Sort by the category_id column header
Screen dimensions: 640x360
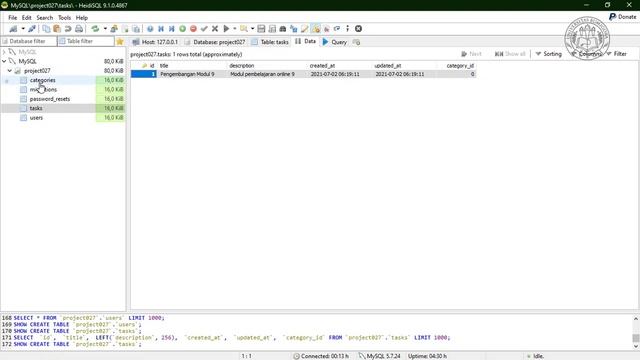pos(456,65)
